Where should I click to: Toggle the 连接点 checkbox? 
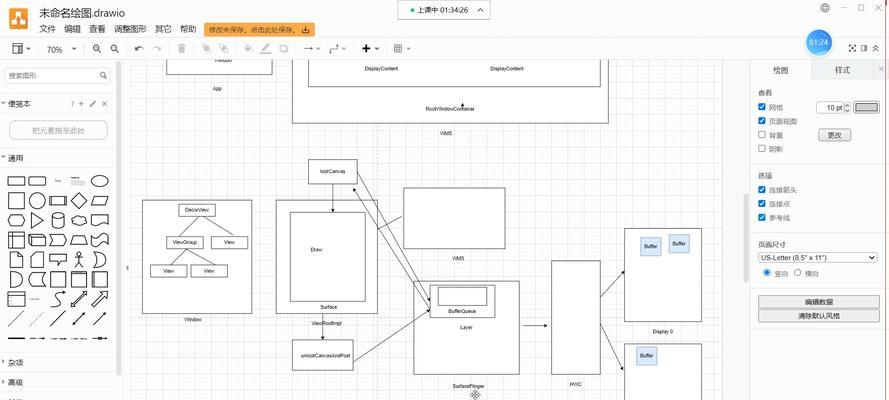(x=762, y=203)
